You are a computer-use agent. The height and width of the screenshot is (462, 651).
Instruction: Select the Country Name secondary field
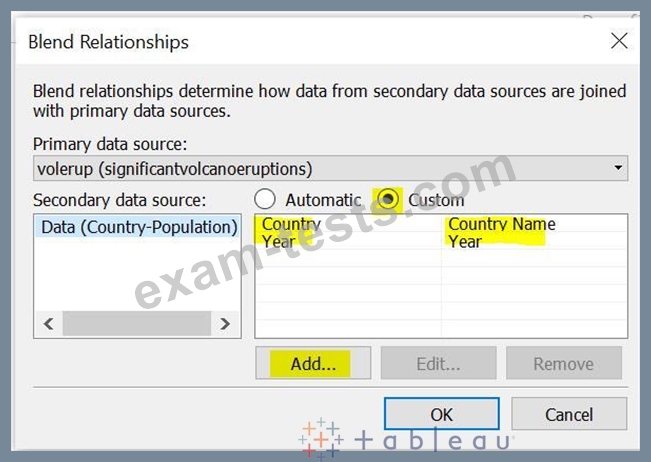[x=501, y=224]
